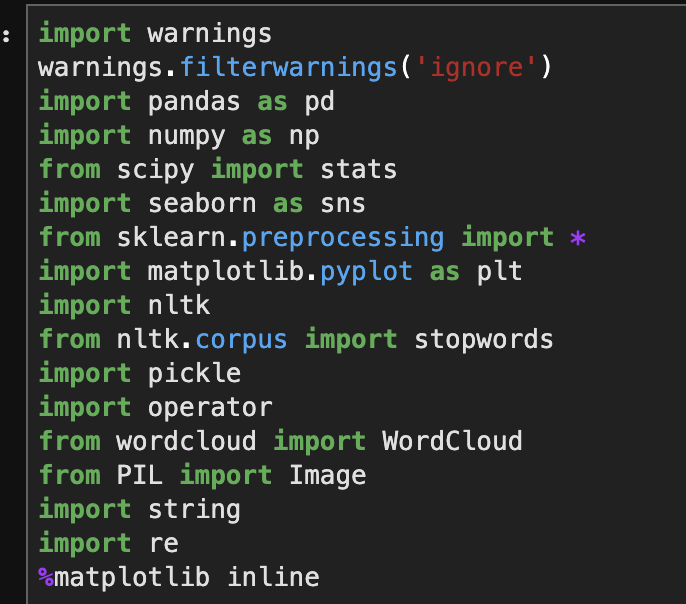Click the word 'operator'
The width and height of the screenshot is (686, 604).
point(210,407)
